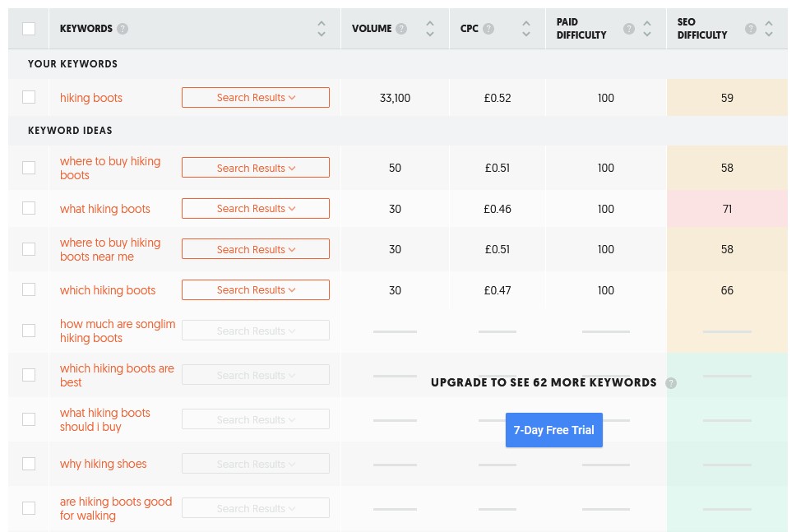Click the £0.52 CPC value
796x532 pixels.
point(497,98)
